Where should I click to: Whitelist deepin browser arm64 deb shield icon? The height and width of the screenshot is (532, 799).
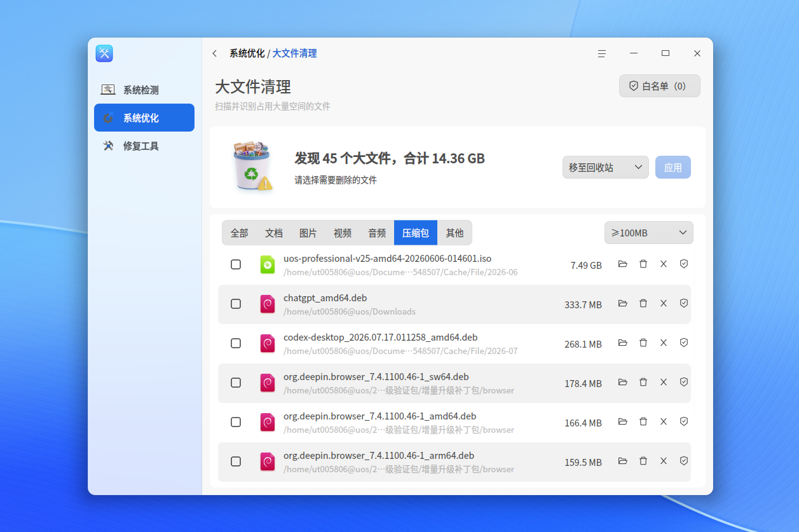684,461
